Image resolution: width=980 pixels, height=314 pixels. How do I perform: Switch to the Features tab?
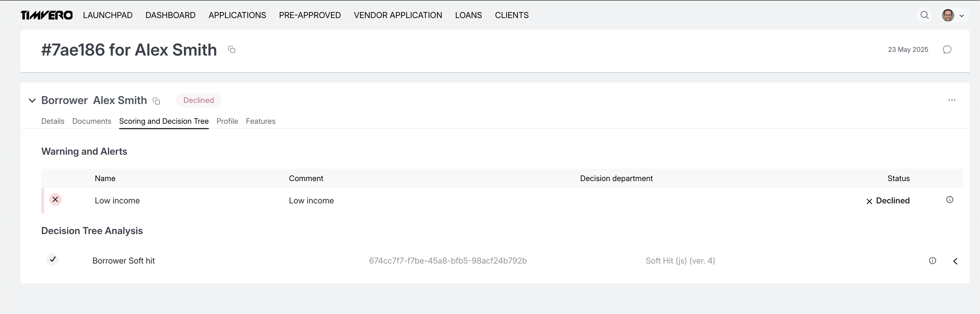click(x=260, y=121)
